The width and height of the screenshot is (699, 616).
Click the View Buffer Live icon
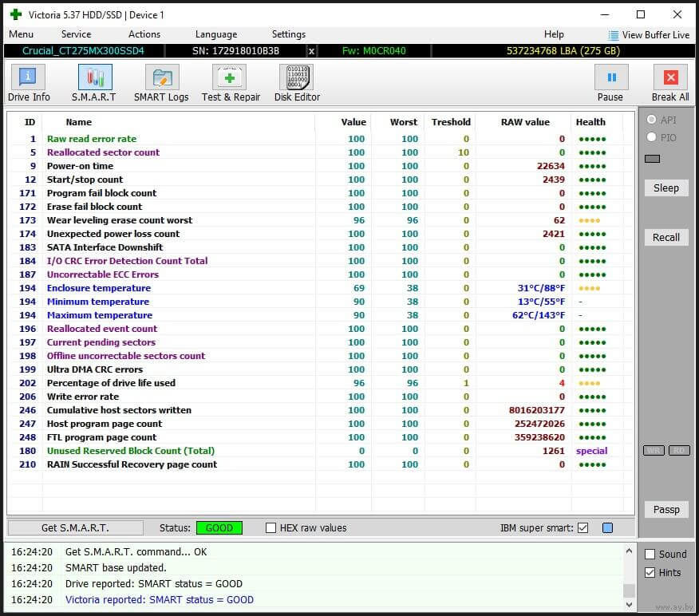tap(613, 35)
